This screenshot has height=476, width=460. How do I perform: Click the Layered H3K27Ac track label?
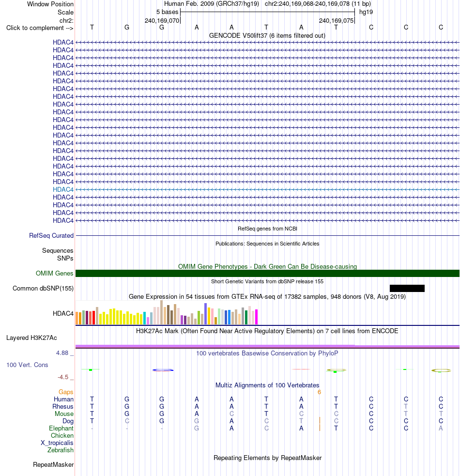[31, 338]
